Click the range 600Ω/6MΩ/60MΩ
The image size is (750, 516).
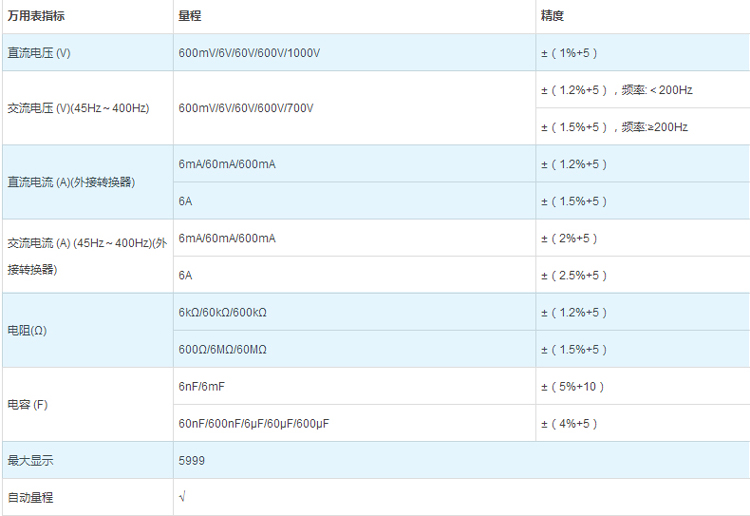point(222,350)
